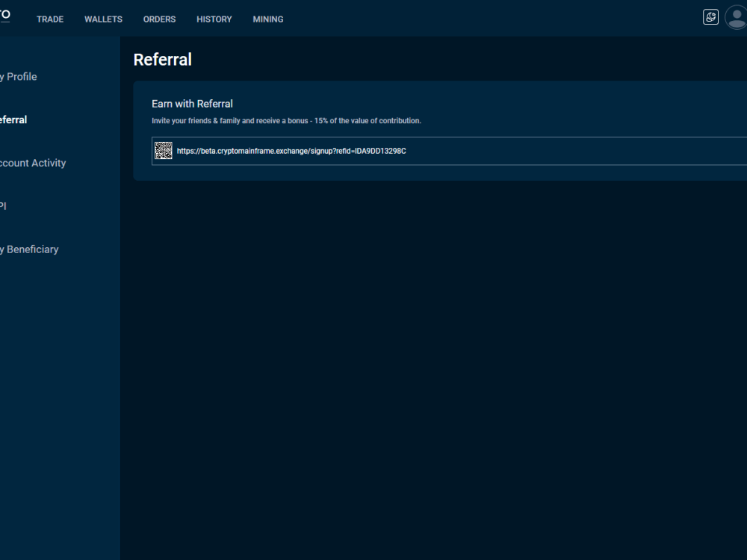
Task: Go to the WALLETS page
Action: (x=103, y=19)
